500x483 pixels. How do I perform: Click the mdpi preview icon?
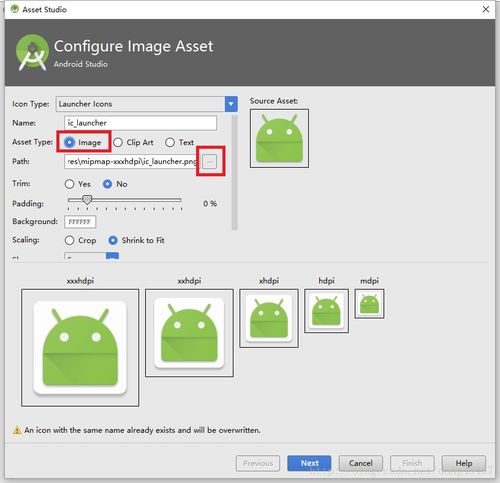tap(369, 304)
